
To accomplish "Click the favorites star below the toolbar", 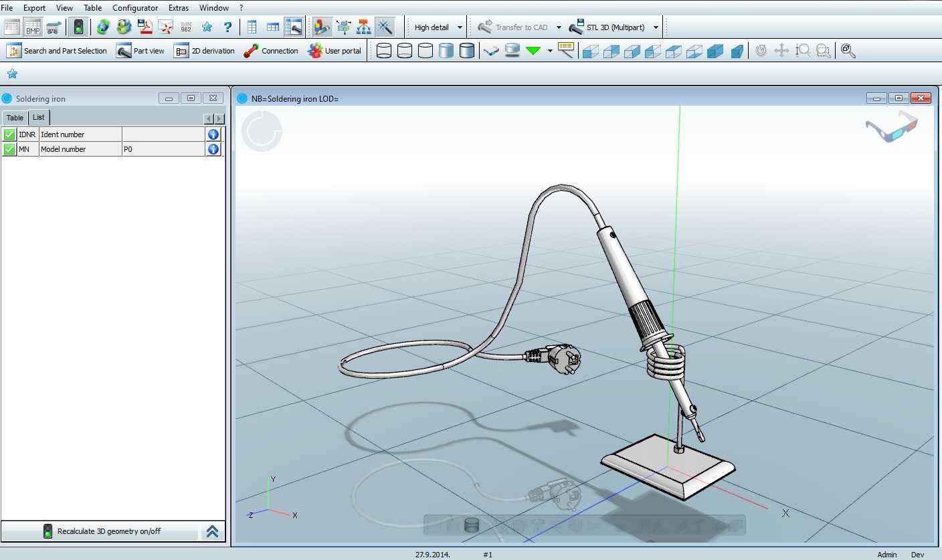I will (x=12, y=74).
